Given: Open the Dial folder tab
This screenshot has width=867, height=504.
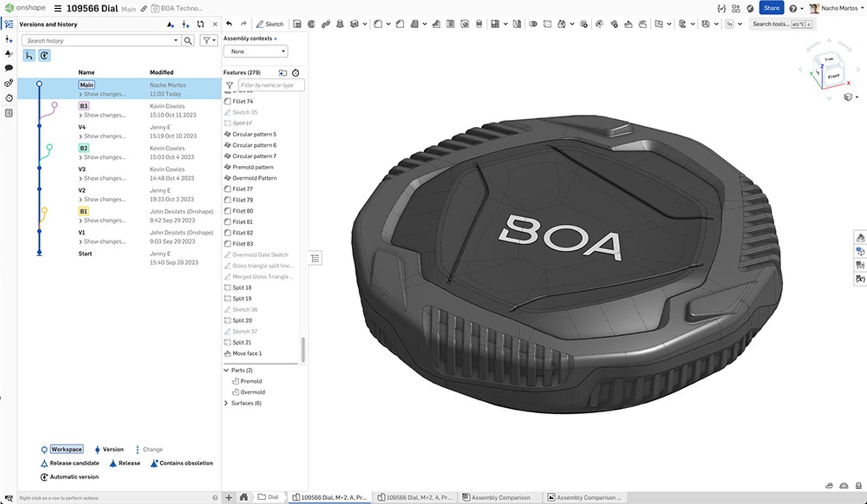Looking at the screenshot, I should (x=268, y=497).
